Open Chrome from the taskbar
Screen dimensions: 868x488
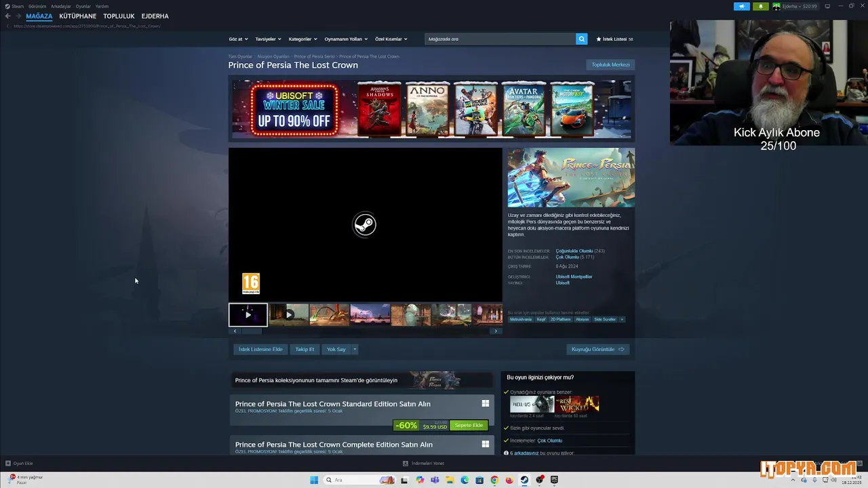(494, 480)
